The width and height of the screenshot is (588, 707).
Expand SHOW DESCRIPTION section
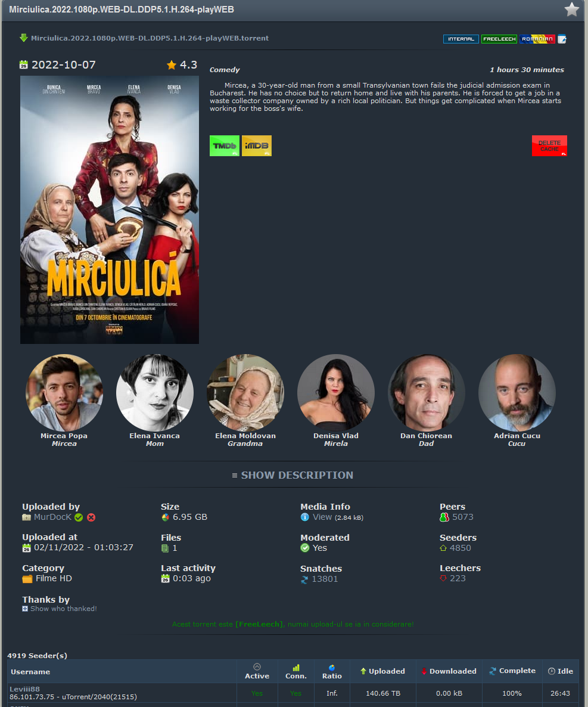coord(293,475)
